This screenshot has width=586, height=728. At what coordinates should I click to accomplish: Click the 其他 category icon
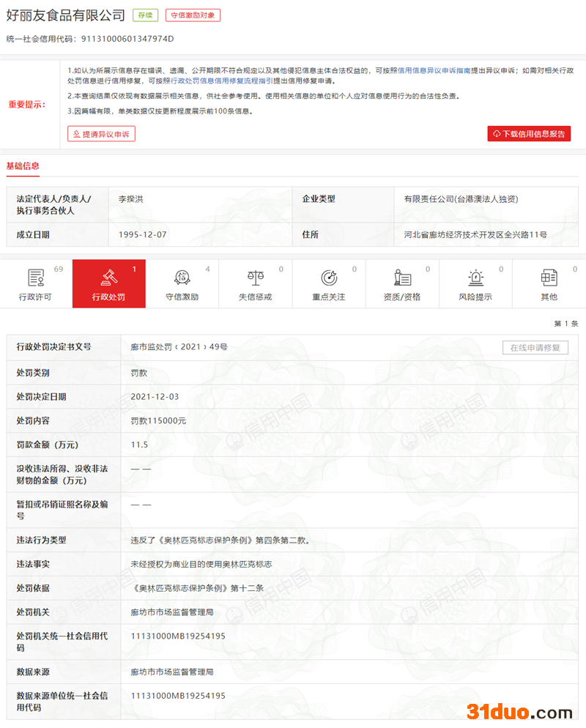coord(549,278)
